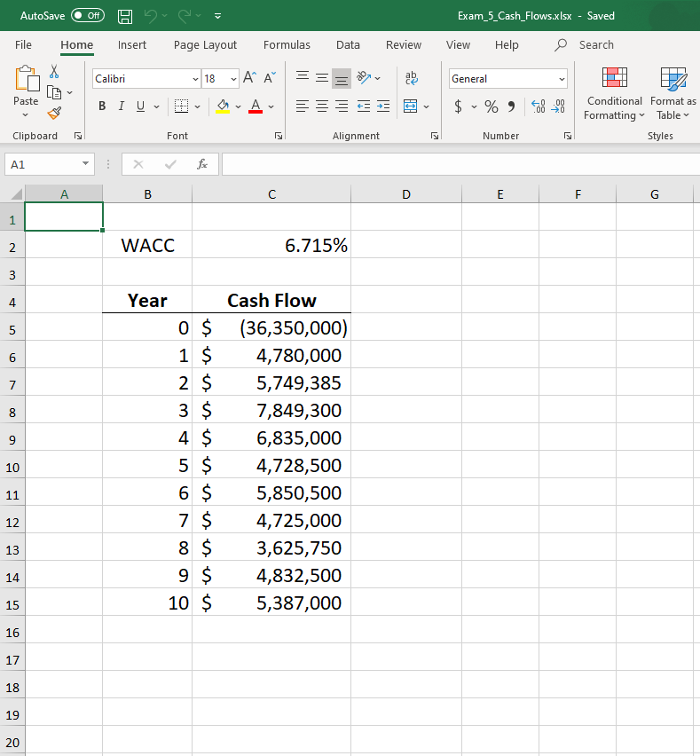Open the Fill Color dropdown arrow
Screen dimensions: 700x756
point(238,106)
